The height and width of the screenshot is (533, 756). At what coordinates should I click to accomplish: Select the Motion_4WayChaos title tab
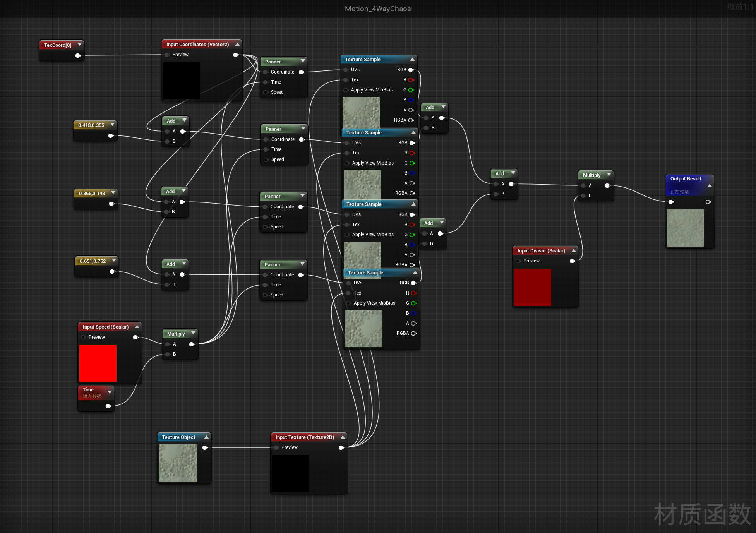tap(378, 9)
